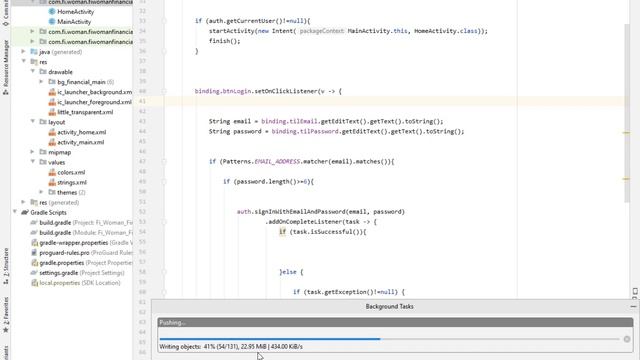Select the java (generated) folder icon

point(34,52)
